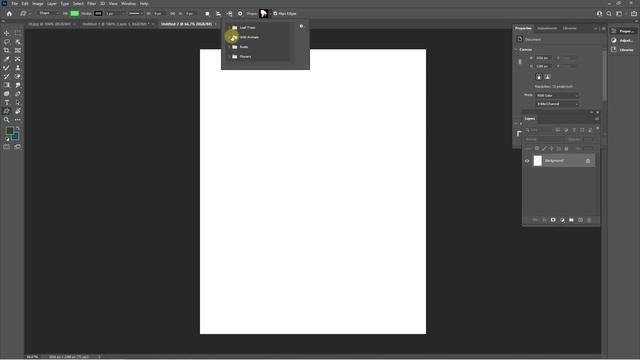Screen dimensions: 640x360
Task: Click the Background layer lock icon
Action: click(588, 161)
